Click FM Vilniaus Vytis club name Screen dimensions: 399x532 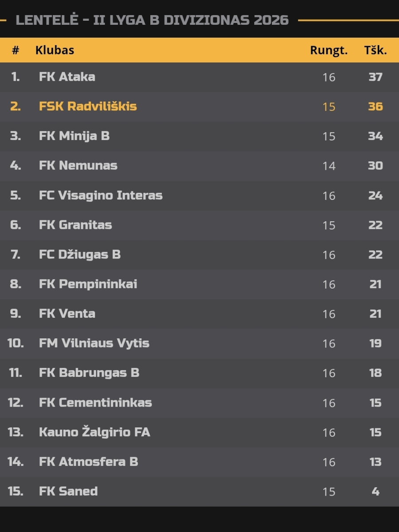point(94,343)
